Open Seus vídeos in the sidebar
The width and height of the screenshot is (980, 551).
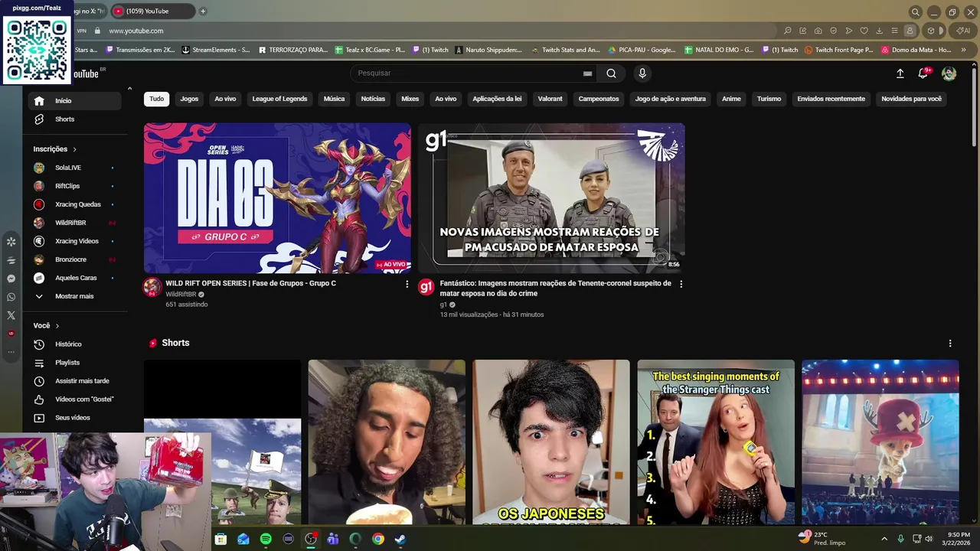click(75, 418)
